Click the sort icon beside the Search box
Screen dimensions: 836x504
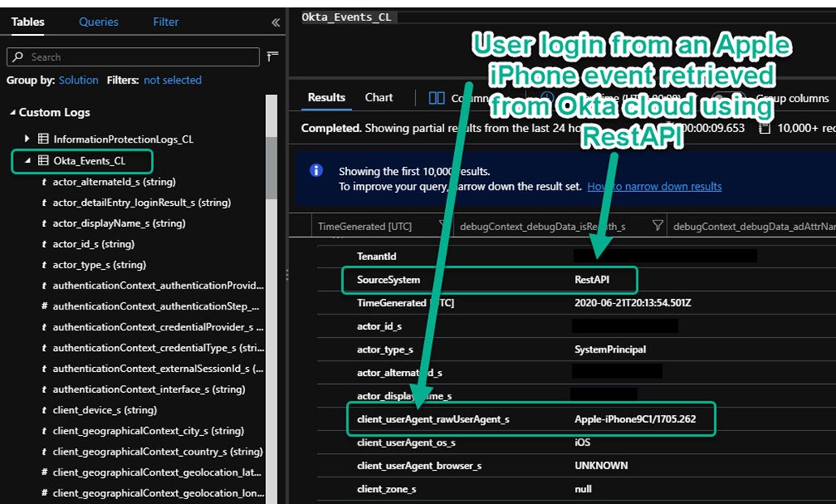[x=272, y=56]
